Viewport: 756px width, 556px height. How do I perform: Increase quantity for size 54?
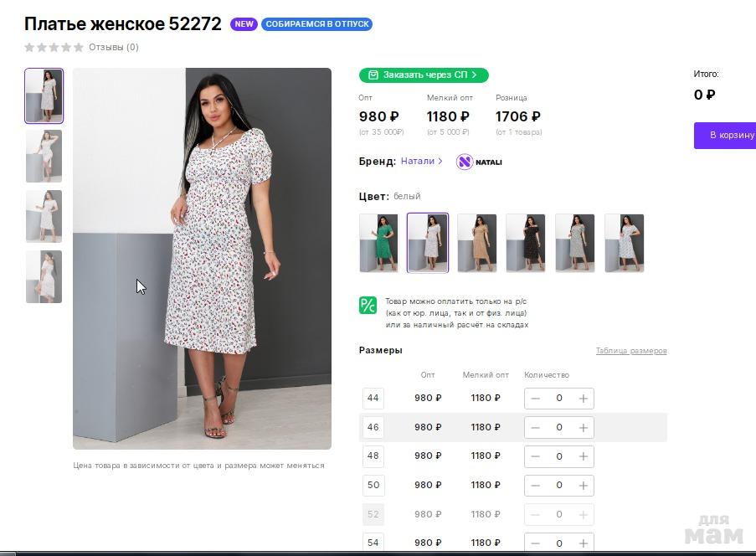pyautogui.click(x=584, y=543)
